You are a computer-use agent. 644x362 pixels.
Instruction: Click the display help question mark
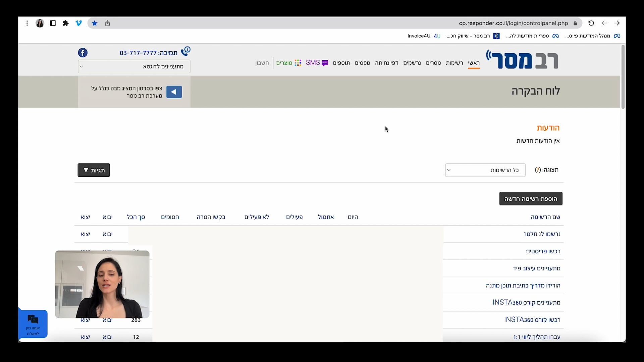(538, 170)
